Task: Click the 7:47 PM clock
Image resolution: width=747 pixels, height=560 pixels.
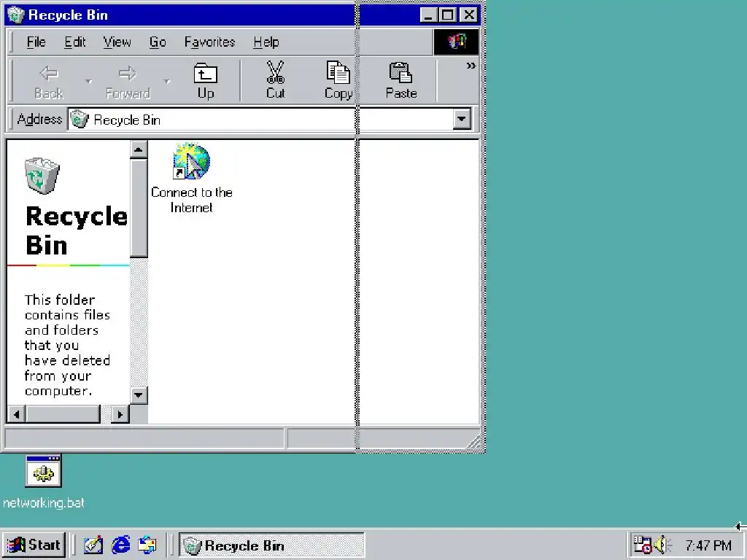Action: [x=708, y=545]
